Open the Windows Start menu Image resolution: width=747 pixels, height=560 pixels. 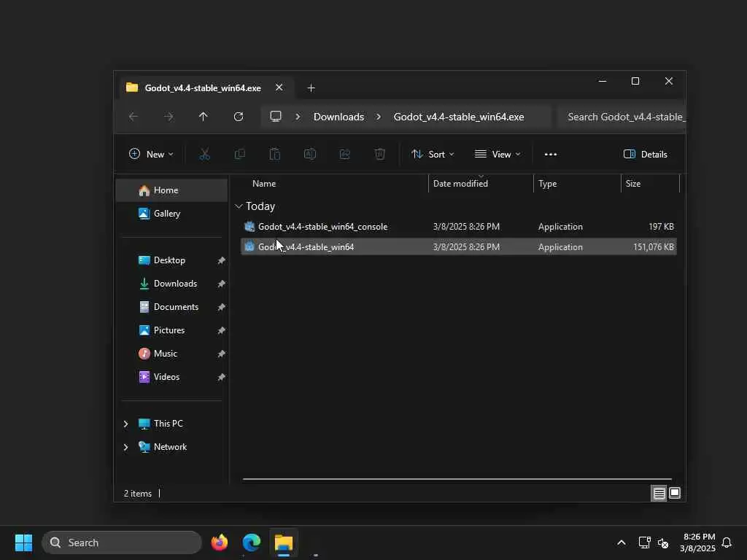pos(23,542)
